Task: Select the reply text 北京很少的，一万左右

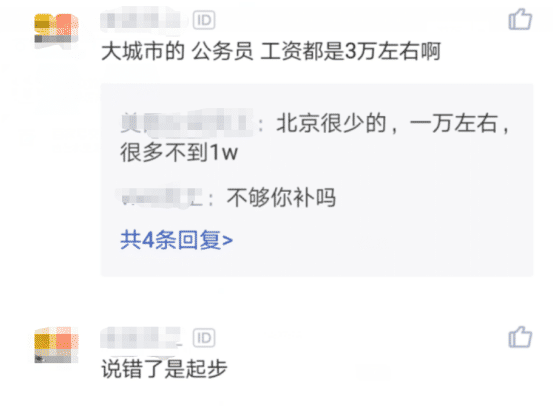Action: [393, 124]
